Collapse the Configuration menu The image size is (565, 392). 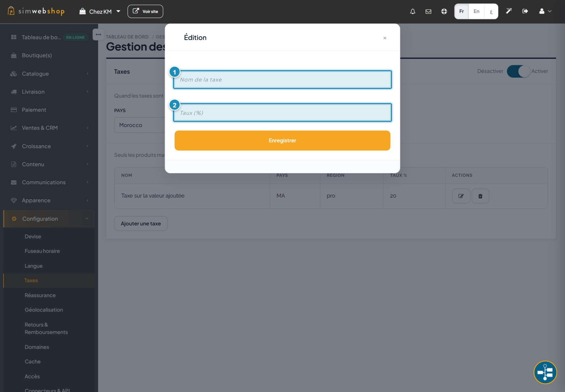click(x=49, y=219)
